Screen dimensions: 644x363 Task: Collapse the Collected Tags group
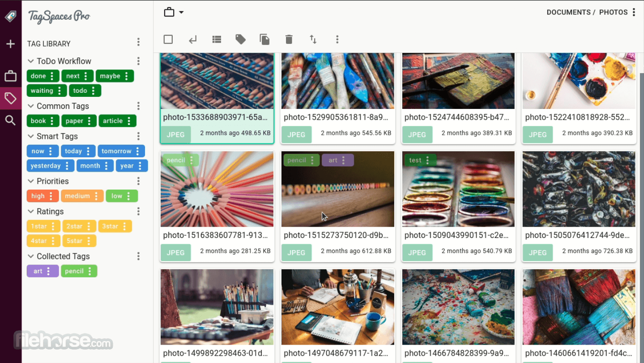[x=31, y=256]
